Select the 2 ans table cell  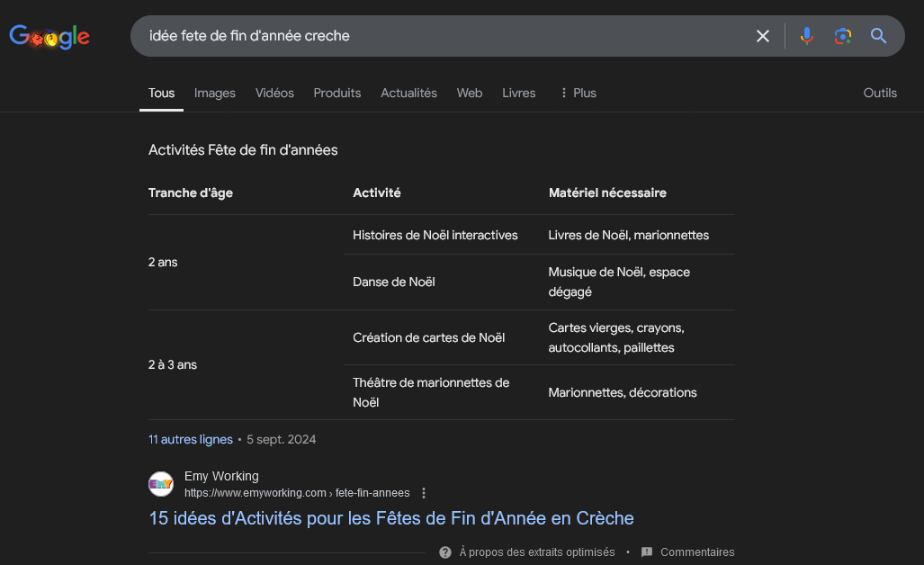point(163,262)
